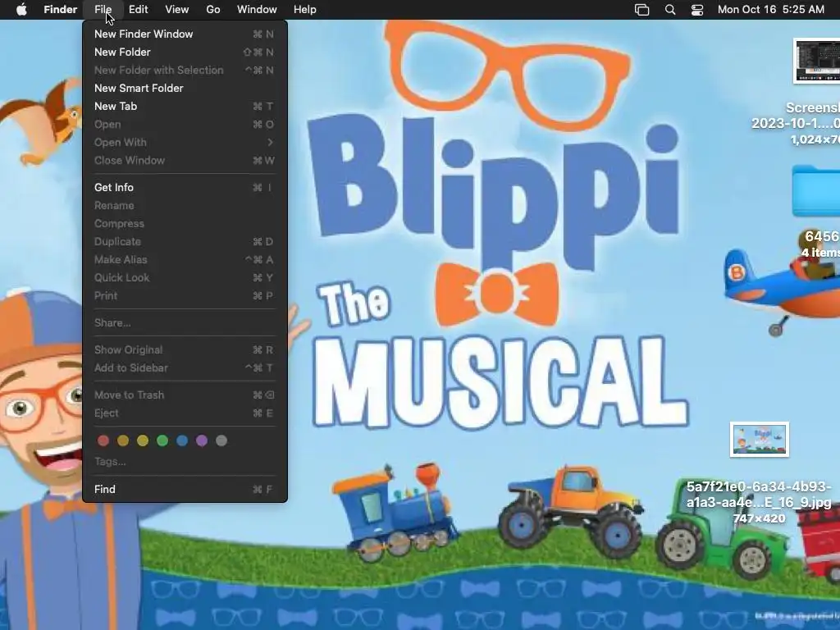This screenshot has width=840, height=630.
Task: Close the File menu via its title
Action: (x=103, y=10)
